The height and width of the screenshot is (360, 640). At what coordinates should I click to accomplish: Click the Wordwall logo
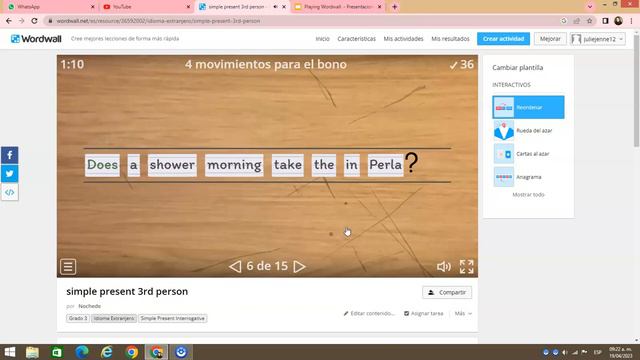point(36,39)
